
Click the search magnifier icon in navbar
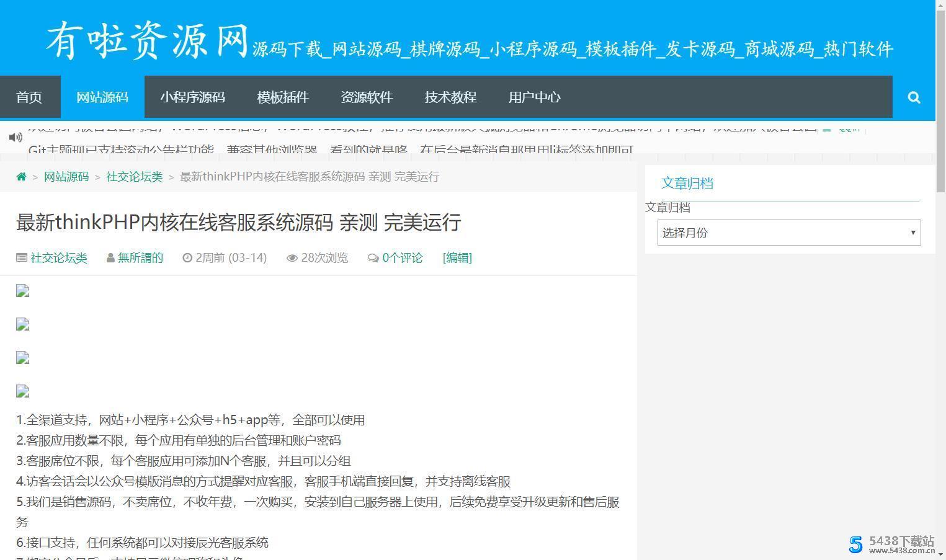[914, 97]
